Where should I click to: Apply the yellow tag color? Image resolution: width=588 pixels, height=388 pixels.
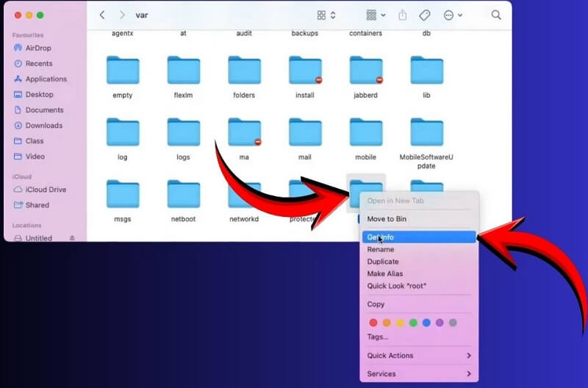400,323
